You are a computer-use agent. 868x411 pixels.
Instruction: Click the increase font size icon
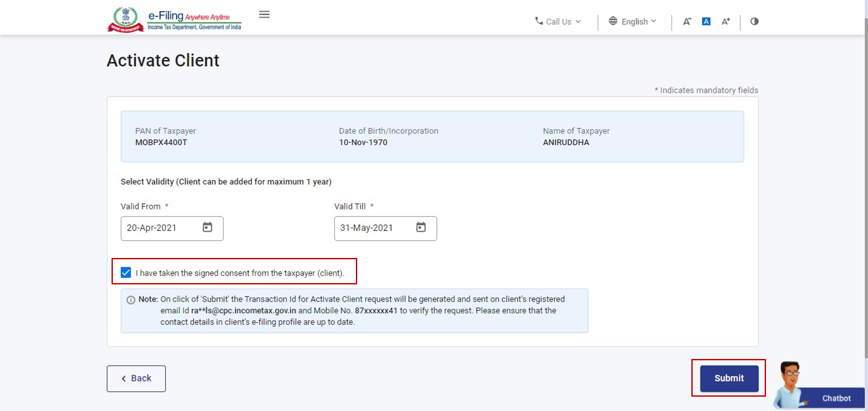point(726,21)
